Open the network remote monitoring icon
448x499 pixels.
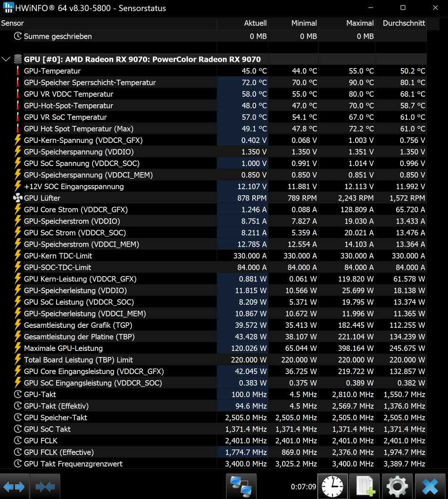point(241,487)
